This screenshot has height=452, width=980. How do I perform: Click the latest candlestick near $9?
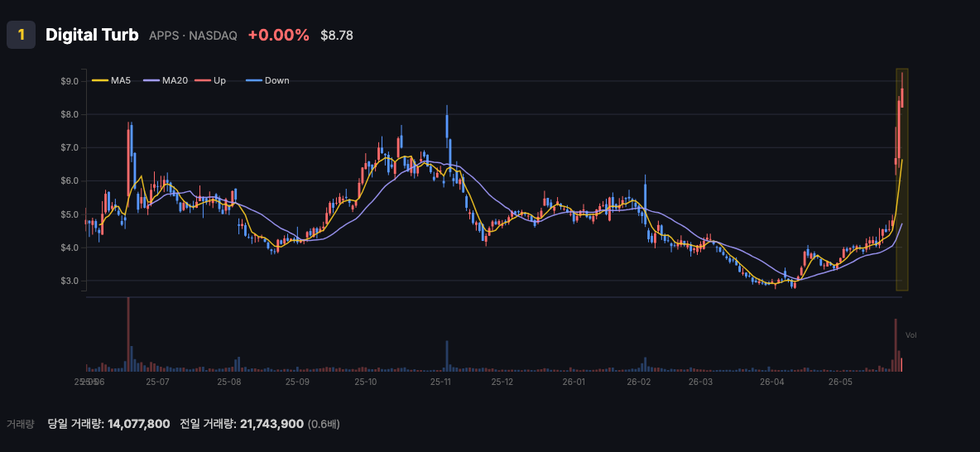point(902,91)
